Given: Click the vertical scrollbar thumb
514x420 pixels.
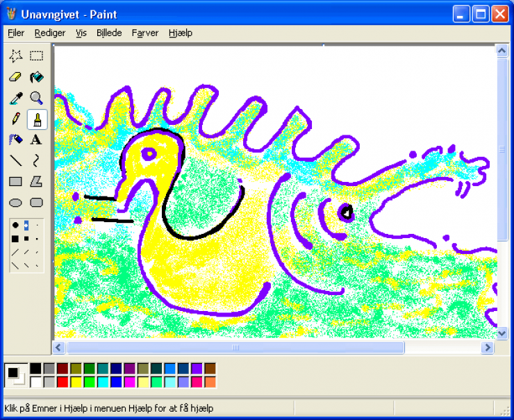Looking at the screenshot, I should point(502,149).
